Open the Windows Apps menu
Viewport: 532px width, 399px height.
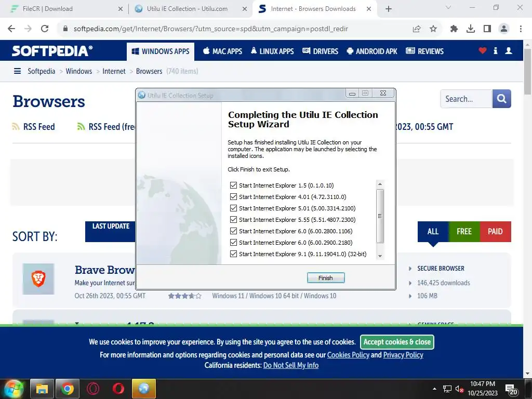pyautogui.click(x=161, y=51)
